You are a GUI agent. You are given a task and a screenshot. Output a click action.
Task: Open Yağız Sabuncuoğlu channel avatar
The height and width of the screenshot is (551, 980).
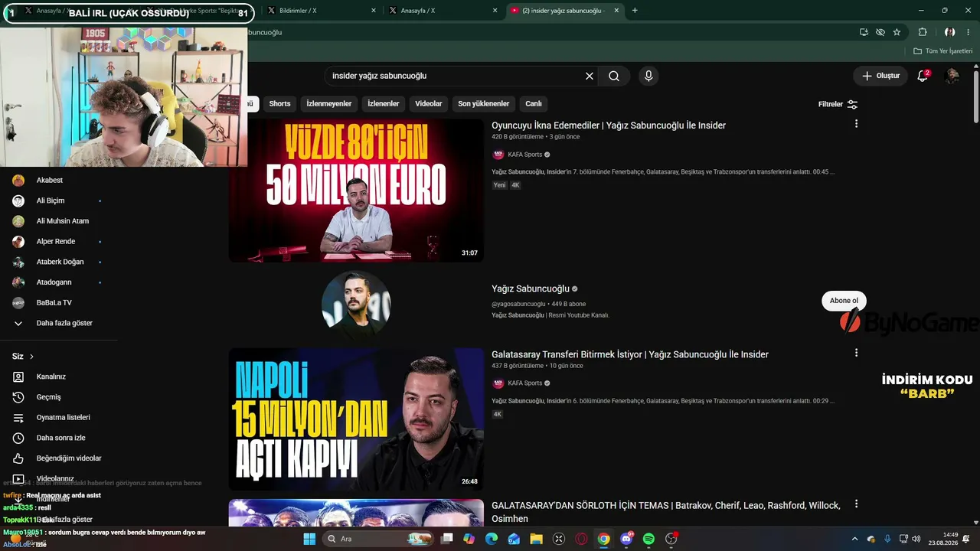tap(356, 305)
